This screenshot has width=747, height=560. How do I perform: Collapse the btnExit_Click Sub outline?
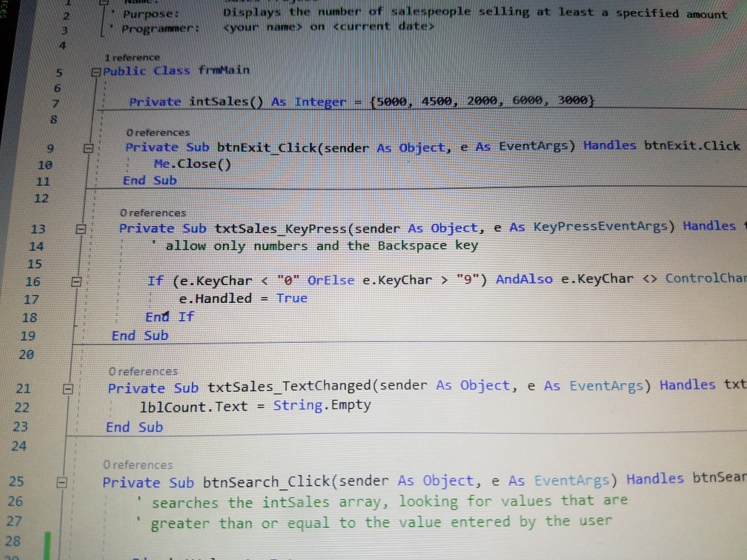coord(88,149)
